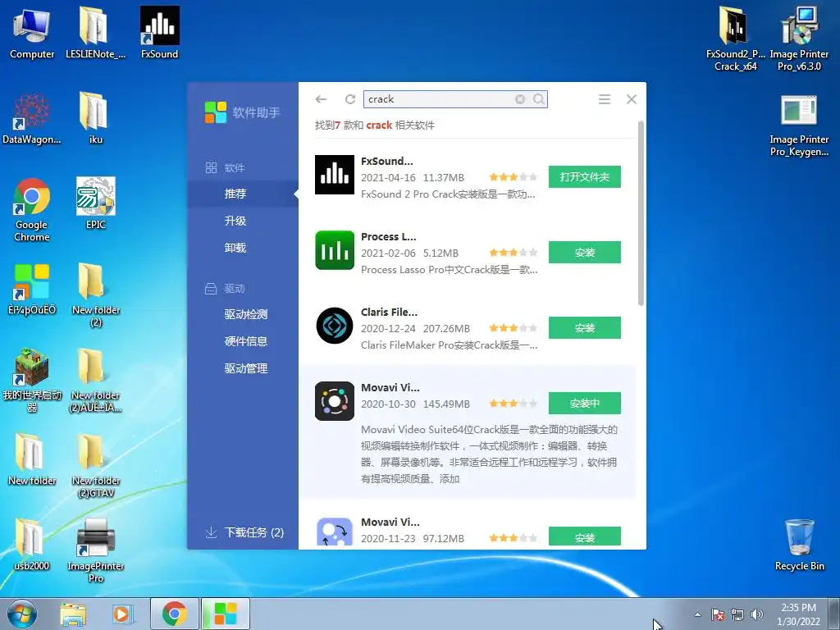The height and width of the screenshot is (630, 840).
Task: Click the network tray icon
Action: tap(737, 614)
